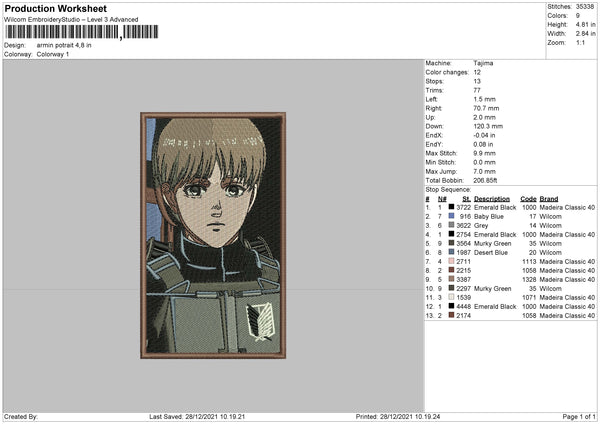Click code 1328 in the stop list

click(x=529, y=280)
